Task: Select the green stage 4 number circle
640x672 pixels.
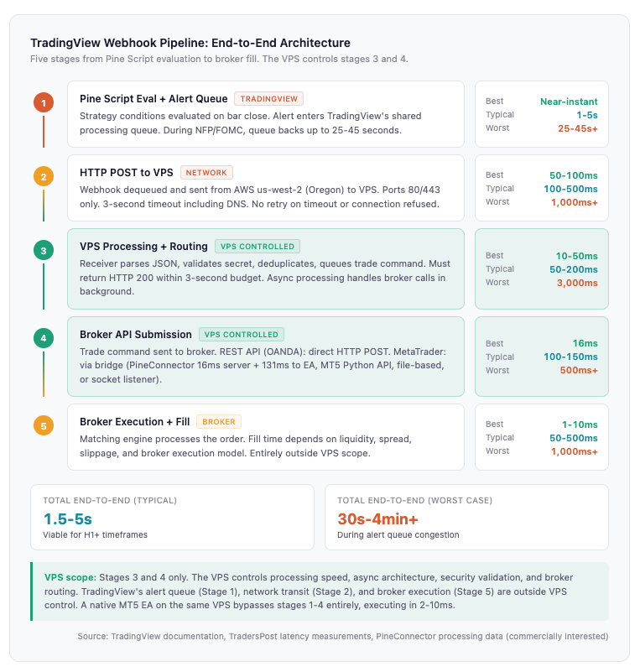Action: (44, 338)
